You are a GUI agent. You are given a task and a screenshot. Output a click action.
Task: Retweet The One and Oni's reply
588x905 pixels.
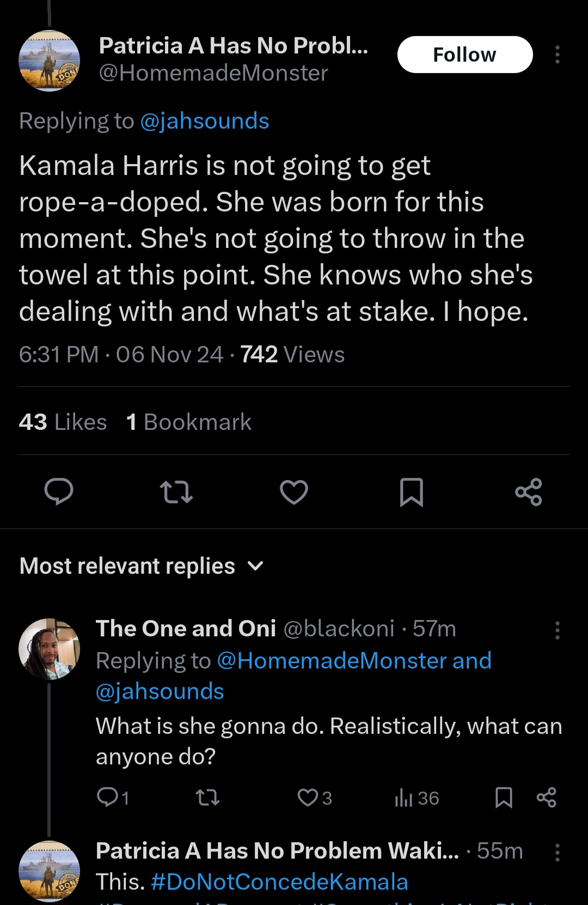click(207, 798)
